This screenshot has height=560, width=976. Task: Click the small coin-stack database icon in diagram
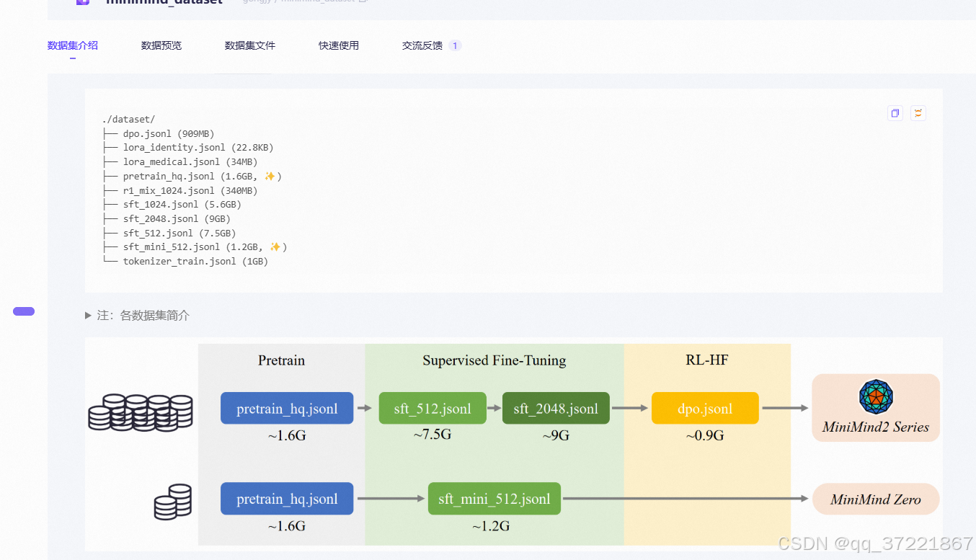173,502
